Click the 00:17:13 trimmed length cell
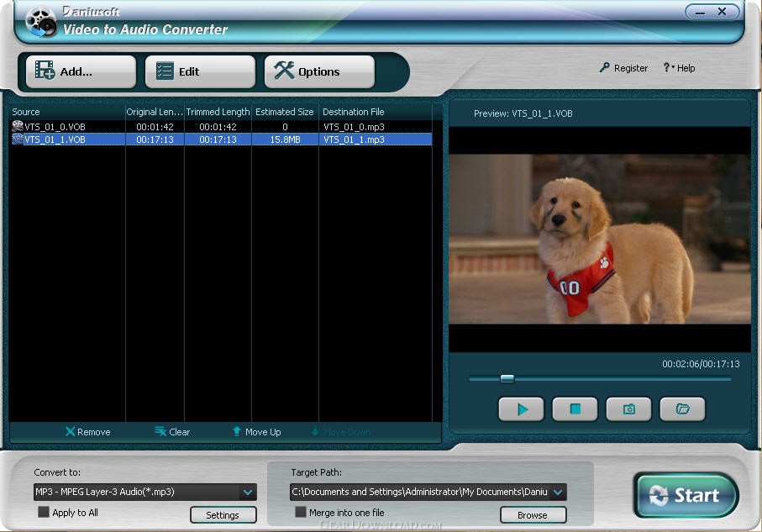762x532 pixels. (218, 140)
